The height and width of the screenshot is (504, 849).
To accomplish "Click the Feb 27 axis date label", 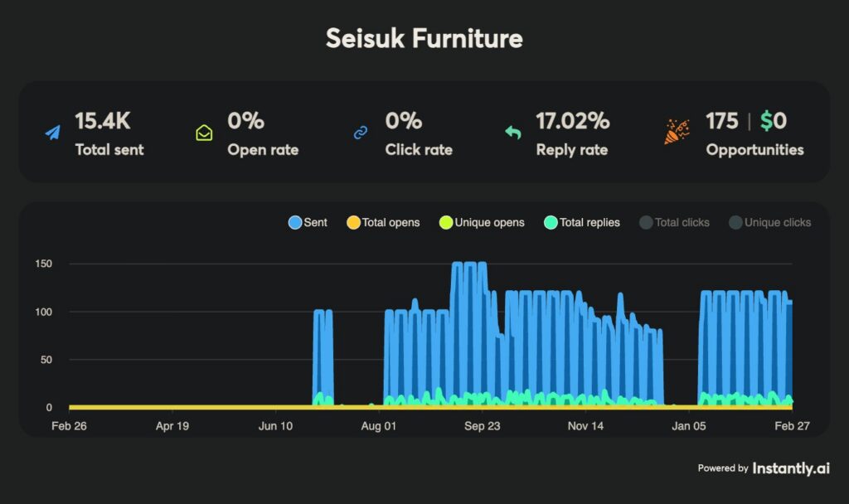I will [792, 426].
